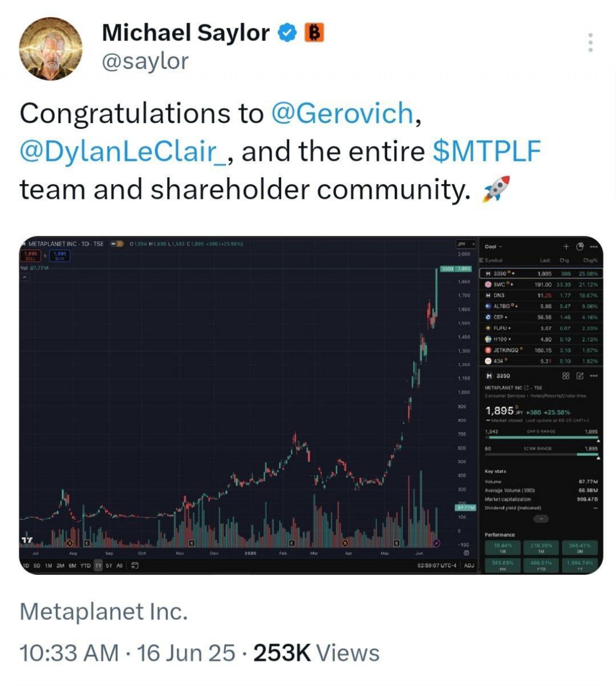616x686 pixels.
Task: Click the 52 week range bar
Action: point(541,455)
